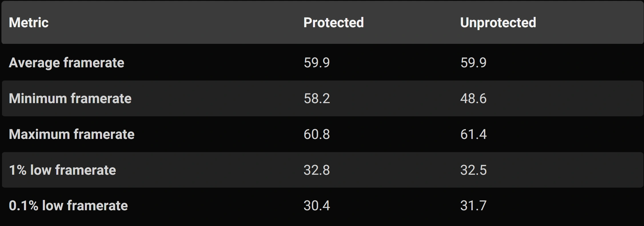Viewport: 644px width, 226px height.
Task: Click the Protected column header
Action: pyautogui.click(x=333, y=23)
